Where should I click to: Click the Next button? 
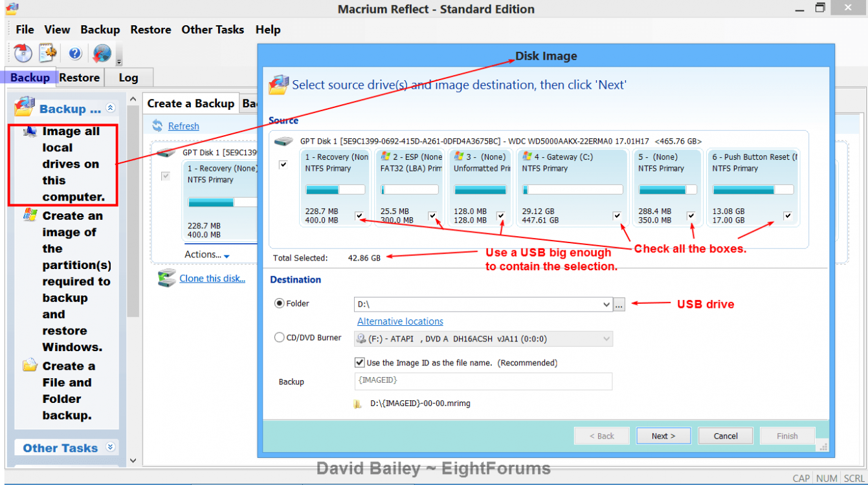pyautogui.click(x=663, y=436)
